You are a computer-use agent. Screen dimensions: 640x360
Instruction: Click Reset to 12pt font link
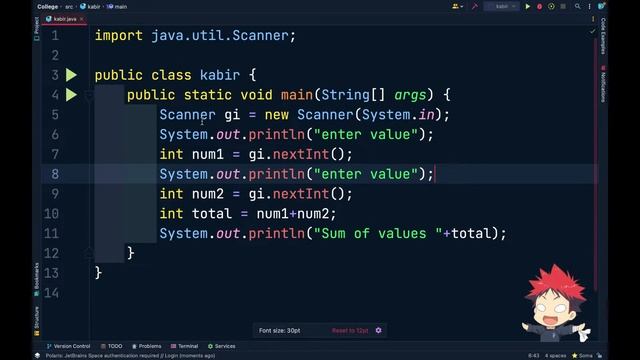(x=350, y=331)
